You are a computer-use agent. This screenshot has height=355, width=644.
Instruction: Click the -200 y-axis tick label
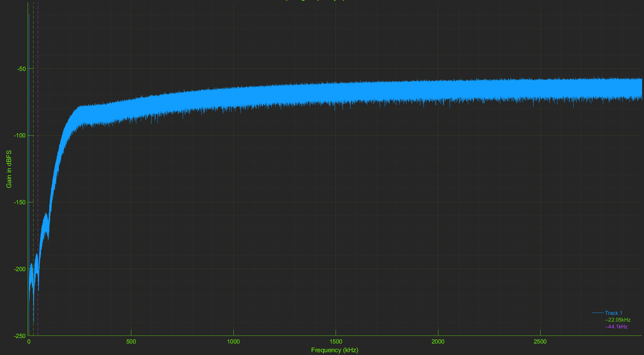[20, 269]
